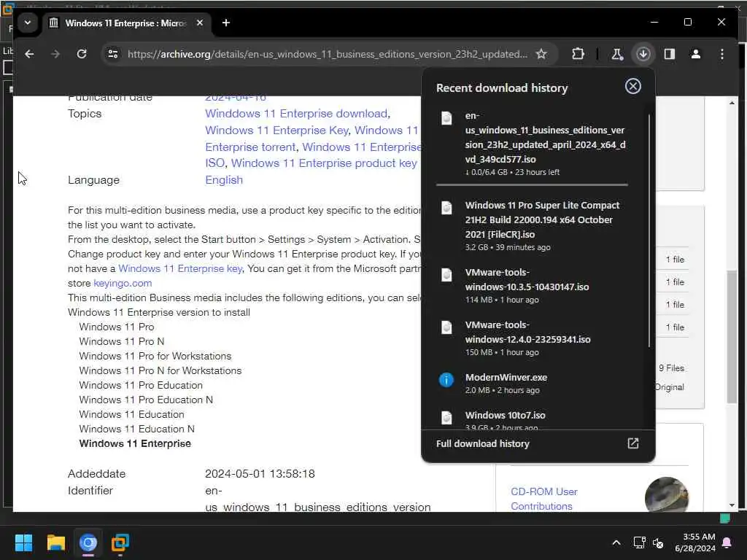This screenshot has height=560, width=747.
Task: Click the English language link
Action: (x=224, y=180)
